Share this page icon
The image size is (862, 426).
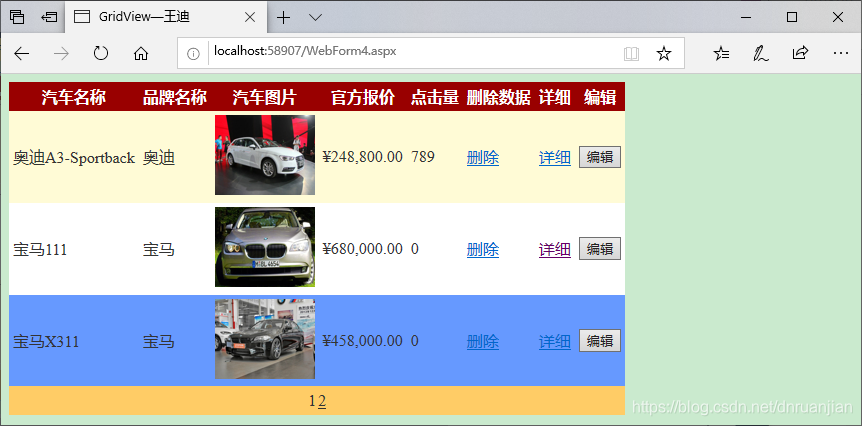(x=800, y=53)
